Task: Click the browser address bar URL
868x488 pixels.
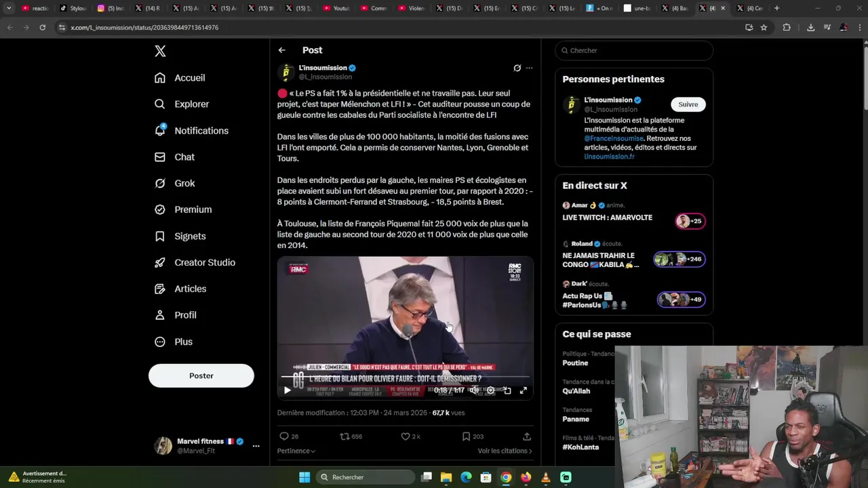Action: coord(144,27)
